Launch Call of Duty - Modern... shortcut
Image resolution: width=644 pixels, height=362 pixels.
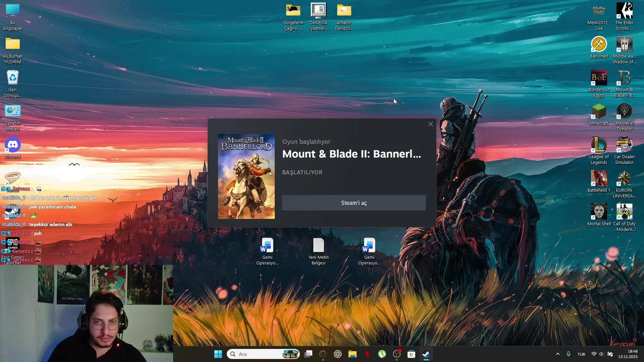tap(624, 218)
